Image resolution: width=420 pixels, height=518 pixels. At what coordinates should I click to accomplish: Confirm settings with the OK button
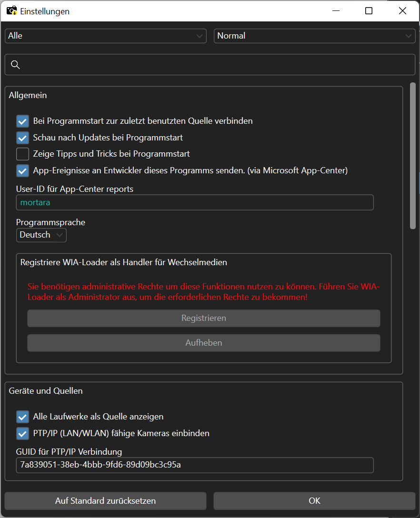coord(314,501)
